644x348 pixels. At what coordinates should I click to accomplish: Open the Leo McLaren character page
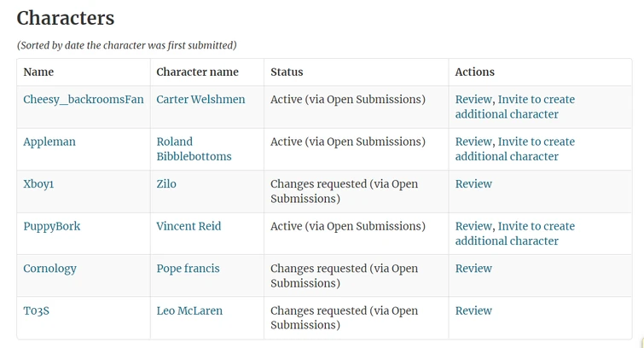189,311
